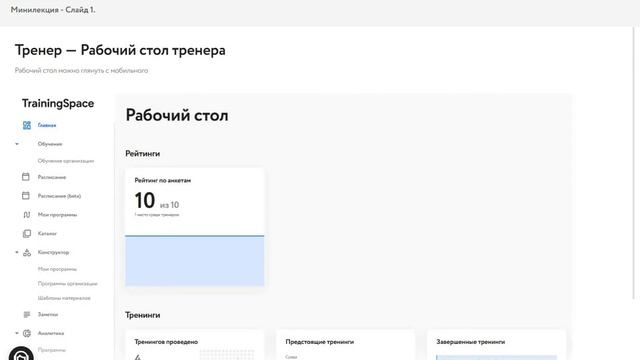Image resolution: width=640 pixels, height=360 pixels.
Task: Open Расписание in the sidebar
Action: (x=52, y=177)
